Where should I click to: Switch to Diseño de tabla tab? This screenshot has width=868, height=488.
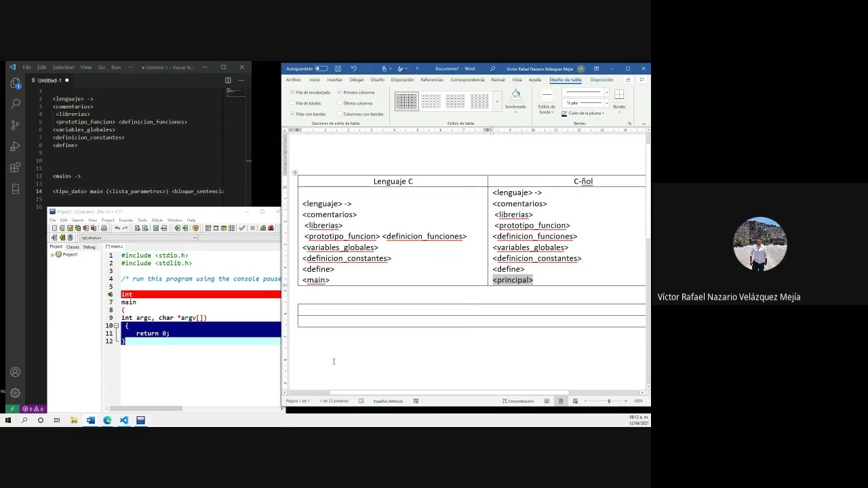(x=566, y=80)
